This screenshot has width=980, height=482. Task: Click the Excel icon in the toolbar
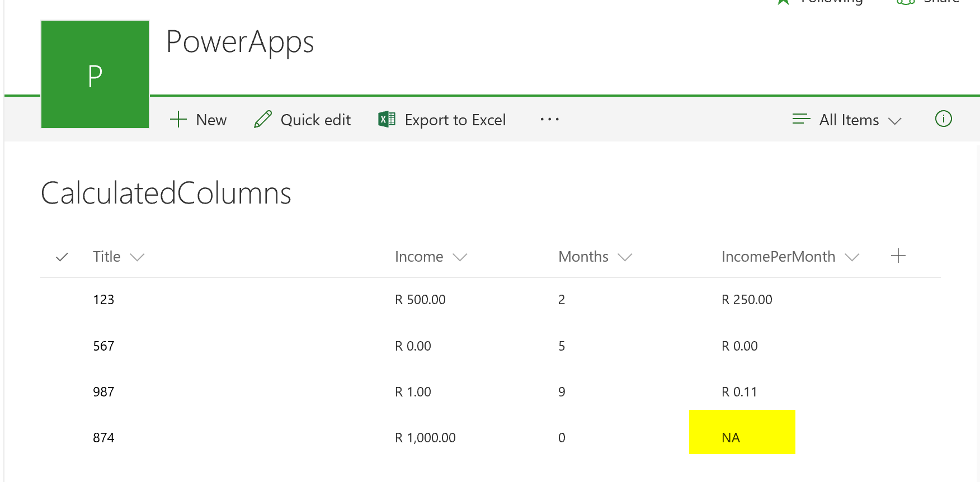pos(387,120)
